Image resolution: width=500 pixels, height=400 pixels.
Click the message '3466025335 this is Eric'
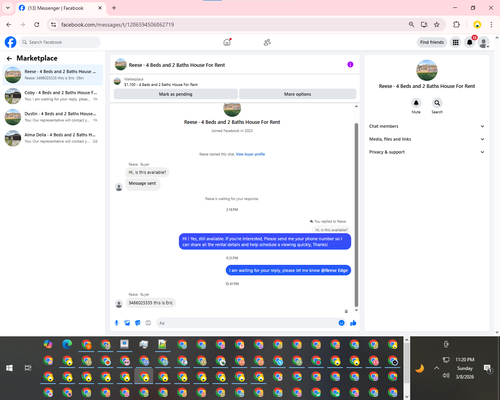click(151, 303)
